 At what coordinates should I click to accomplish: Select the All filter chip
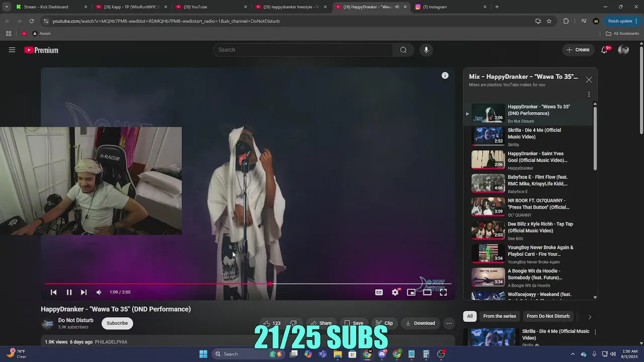[469, 316]
